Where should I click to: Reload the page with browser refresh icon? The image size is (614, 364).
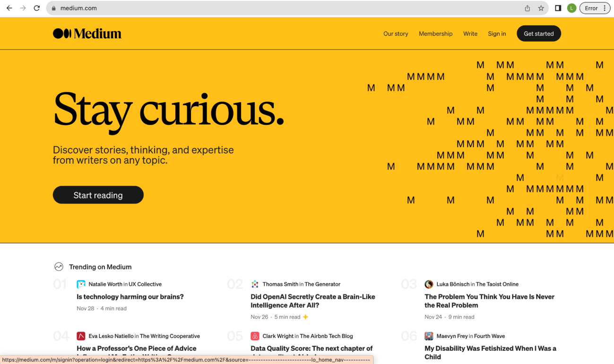37,8
